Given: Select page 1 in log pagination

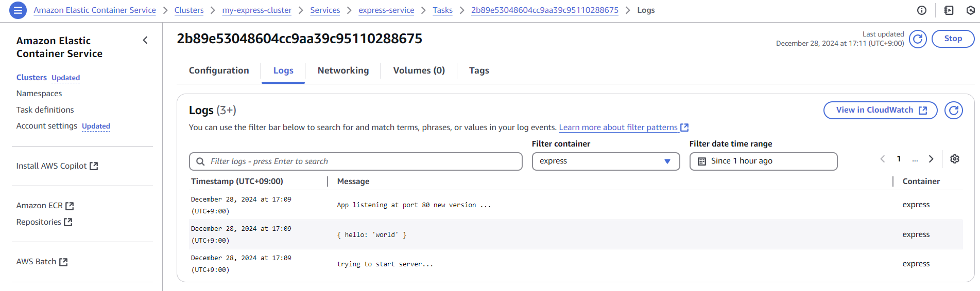Looking at the screenshot, I should (x=899, y=159).
